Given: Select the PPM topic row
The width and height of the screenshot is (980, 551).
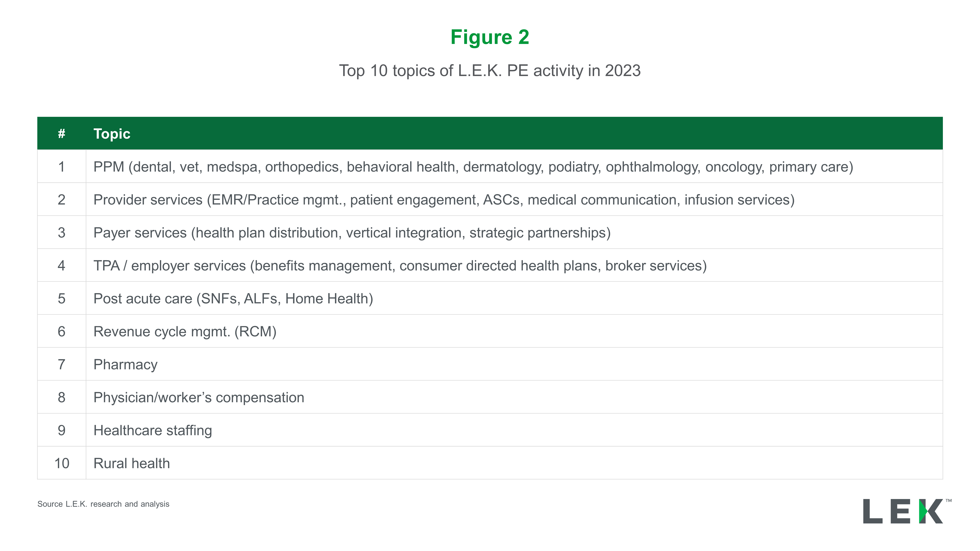Looking at the screenshot, I should [x=490, y=167].
